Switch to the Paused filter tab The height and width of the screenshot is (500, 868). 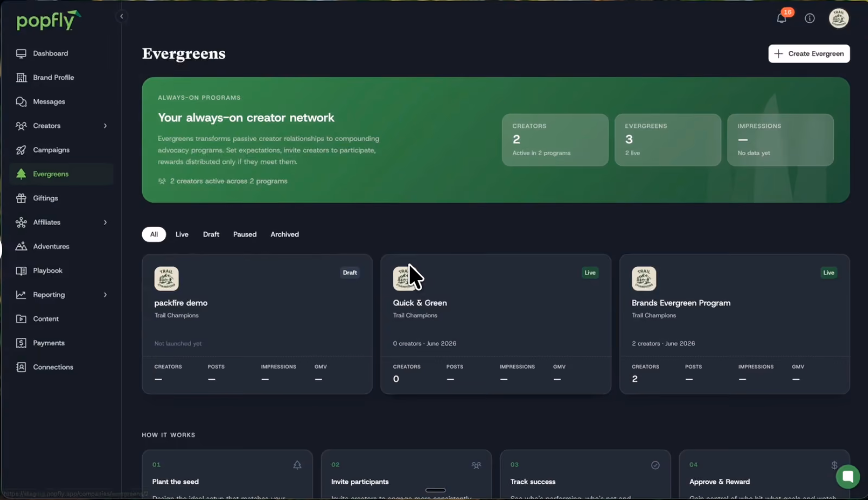[x=245, y=234]
